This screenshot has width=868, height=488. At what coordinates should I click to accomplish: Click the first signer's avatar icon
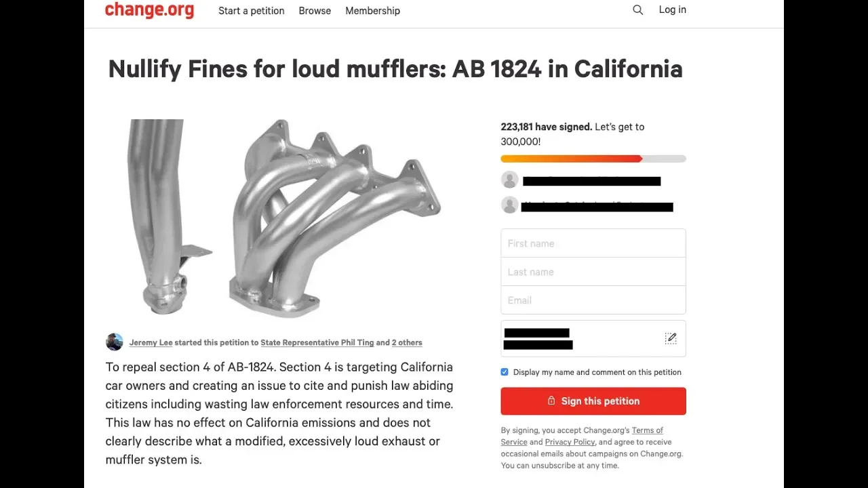pos(510,180)
